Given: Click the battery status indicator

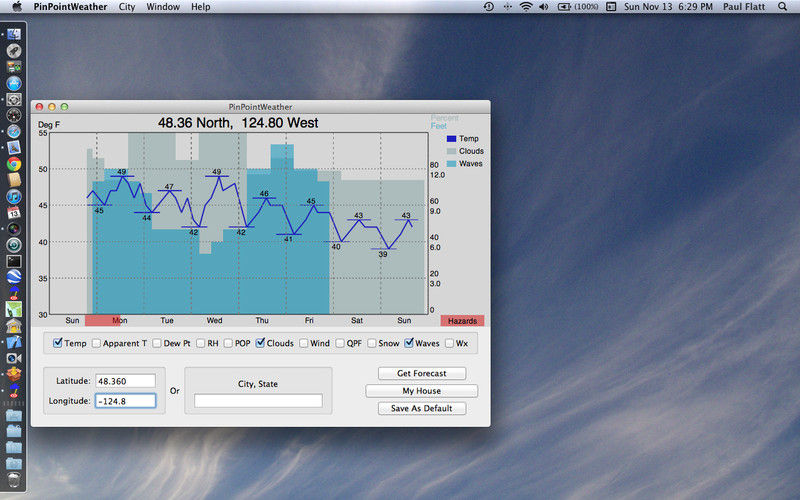Looking at the screenshot, I should click(578, 7).
